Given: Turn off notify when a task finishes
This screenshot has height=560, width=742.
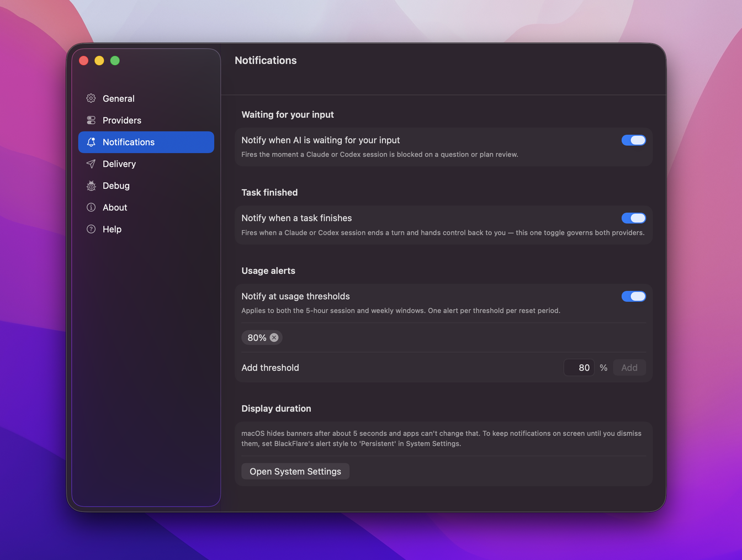Looking at the screenshot, I should pos(634,218).
